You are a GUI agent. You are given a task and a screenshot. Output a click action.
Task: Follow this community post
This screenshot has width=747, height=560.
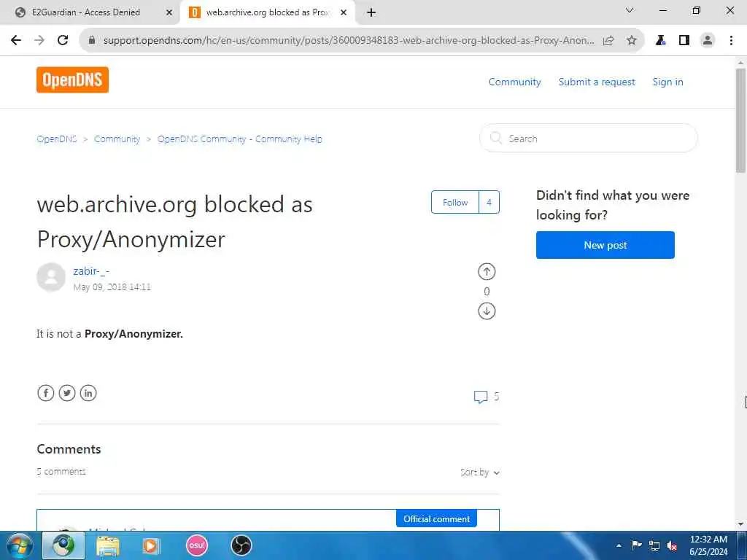455,203
